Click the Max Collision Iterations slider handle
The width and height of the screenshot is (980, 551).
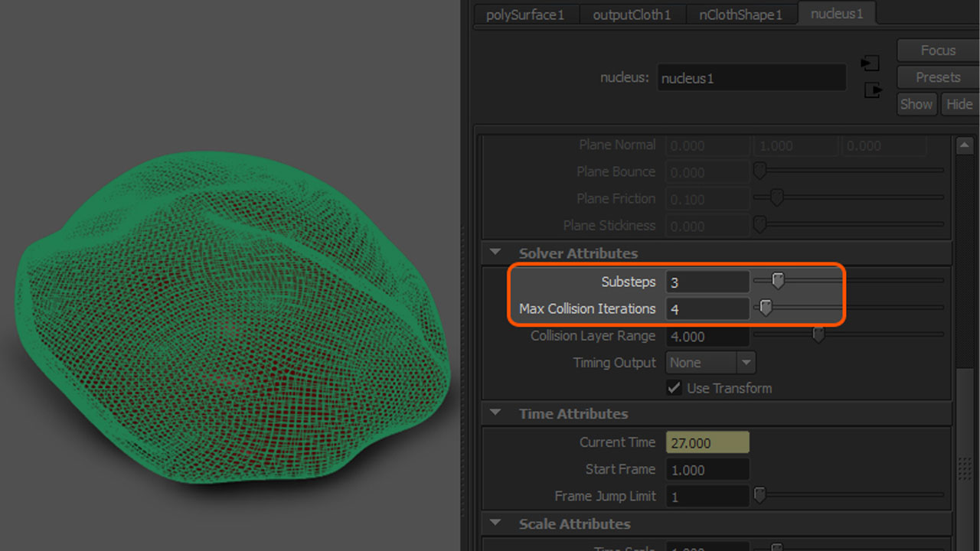click(765, 308)
